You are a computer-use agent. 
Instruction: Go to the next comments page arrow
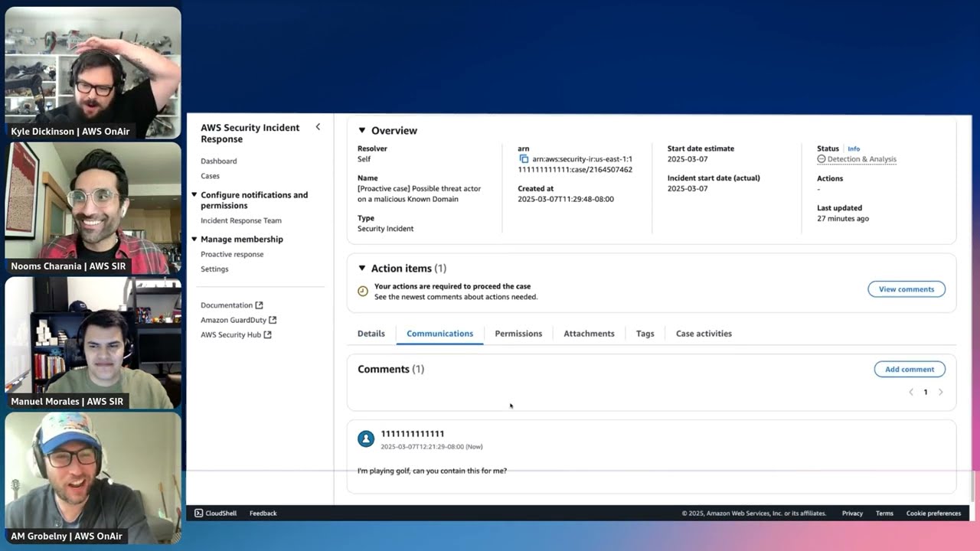coord(940,392)
